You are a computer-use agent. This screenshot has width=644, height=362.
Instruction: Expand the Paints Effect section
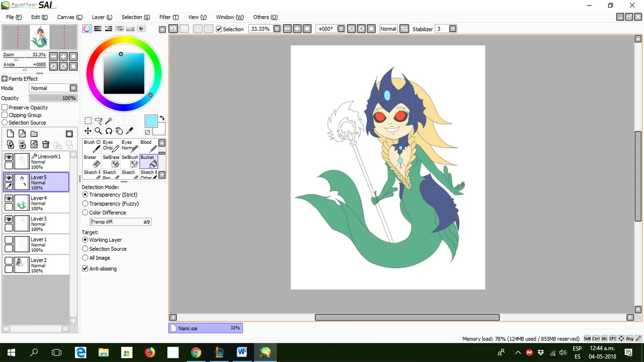point(5,78)
